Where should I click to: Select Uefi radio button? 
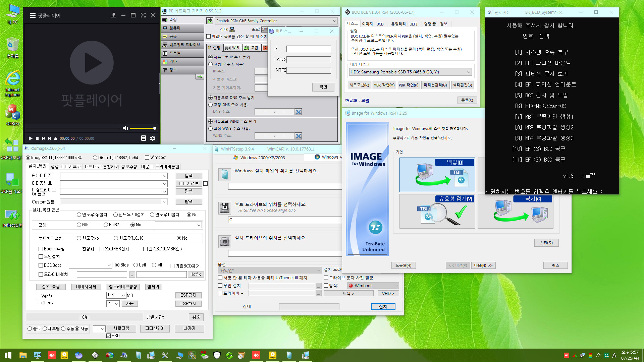(x=136, y=265)
